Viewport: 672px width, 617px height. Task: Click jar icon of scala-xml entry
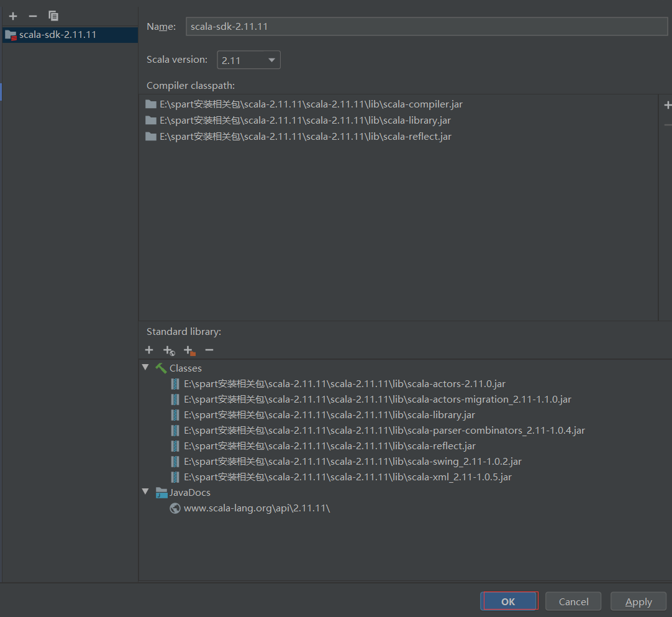tap(175, 477)
